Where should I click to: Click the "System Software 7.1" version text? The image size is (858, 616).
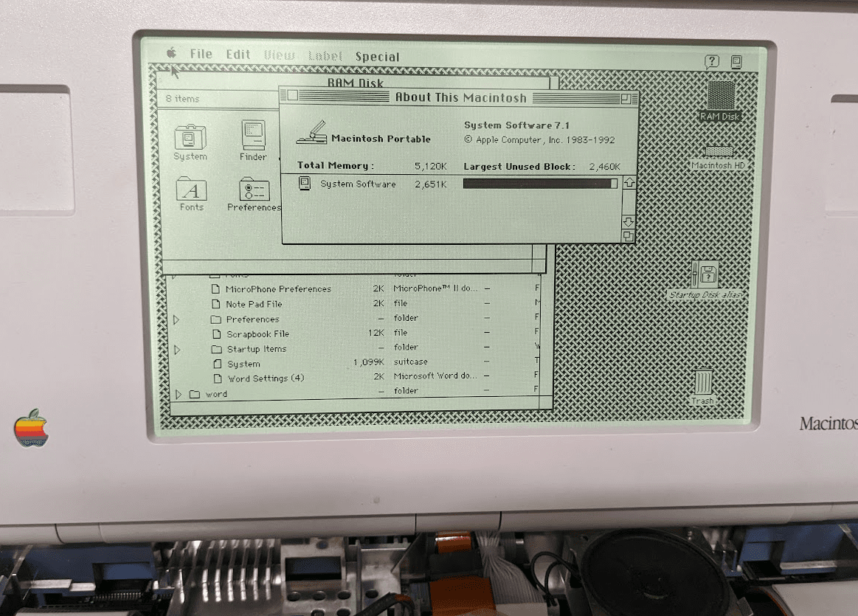click(x=516, y=125)
